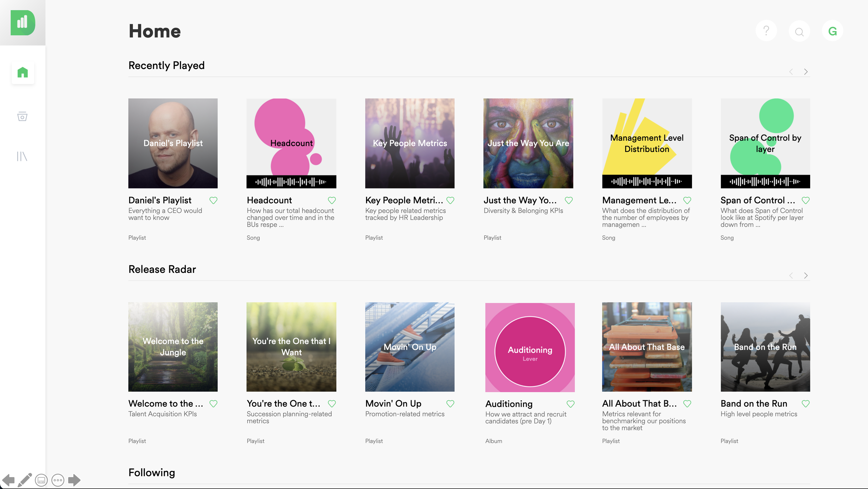Open You're the One that I Want cover
Image resolution: width=868 pixels, height=489 pixels.
tap(291, 347)
